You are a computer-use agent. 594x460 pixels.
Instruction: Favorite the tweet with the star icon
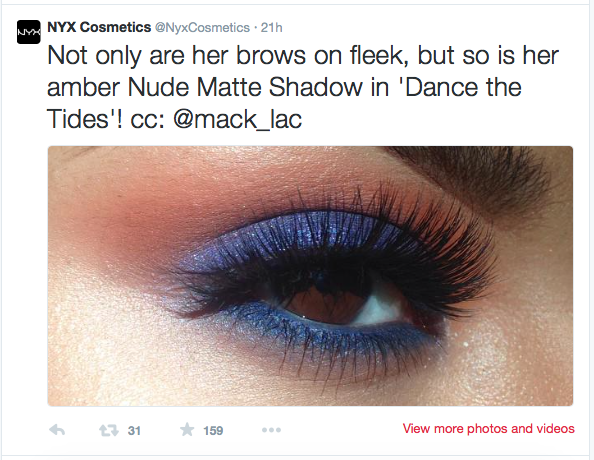(187, 430)
